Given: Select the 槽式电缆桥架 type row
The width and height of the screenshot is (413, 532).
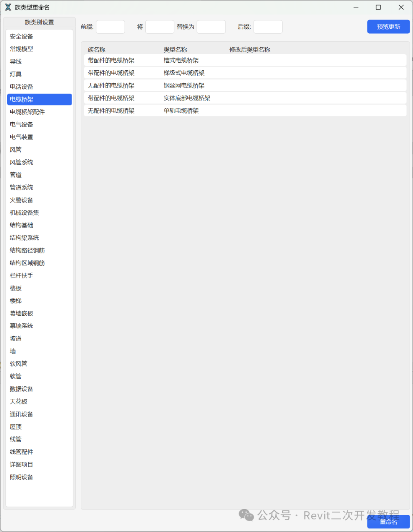Looking at the screenshot, I should (245, 60).
